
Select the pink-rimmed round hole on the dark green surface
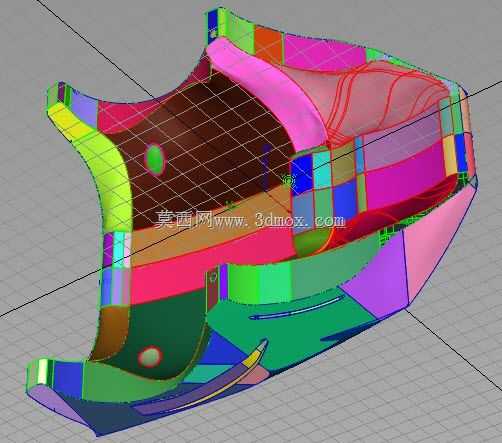(x=150, y=357)
